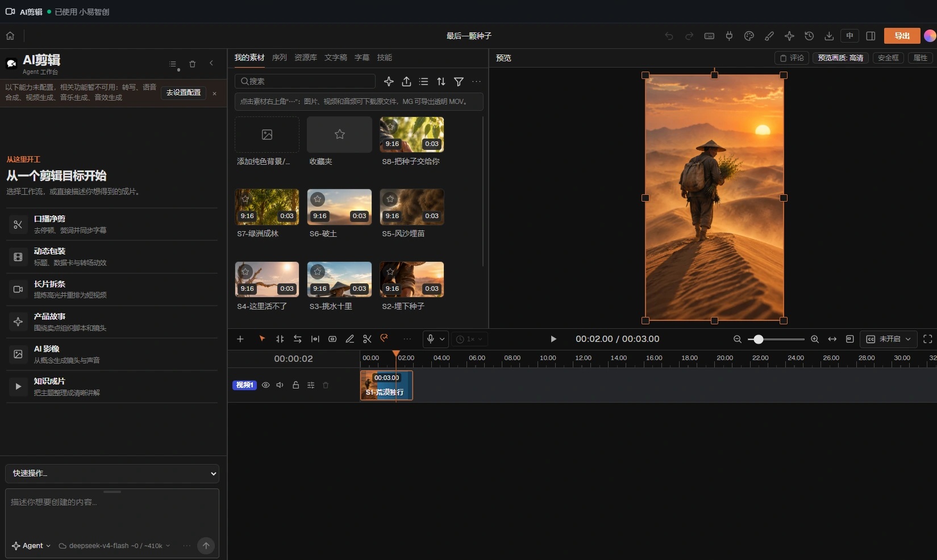The image size is (937, 560).
Task: Adjust the timeline zoom slider
Action: pos(759,339)
